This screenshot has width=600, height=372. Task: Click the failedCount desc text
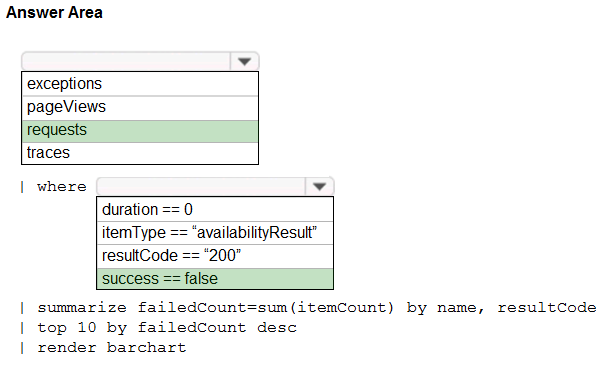(x=217, y=328)
